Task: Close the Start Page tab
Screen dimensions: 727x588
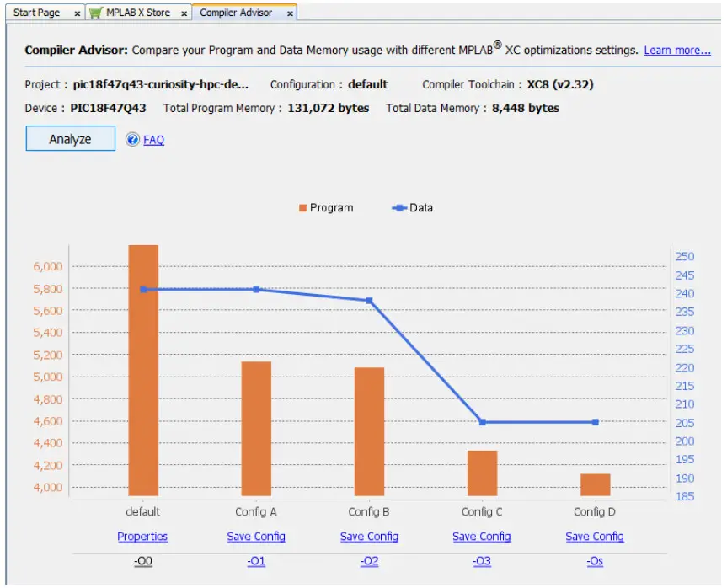Action: coord(77,14)
